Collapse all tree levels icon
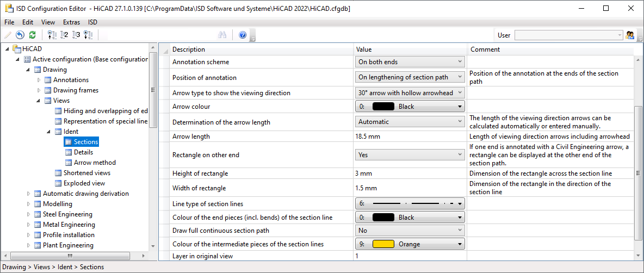 coord(51,35)
